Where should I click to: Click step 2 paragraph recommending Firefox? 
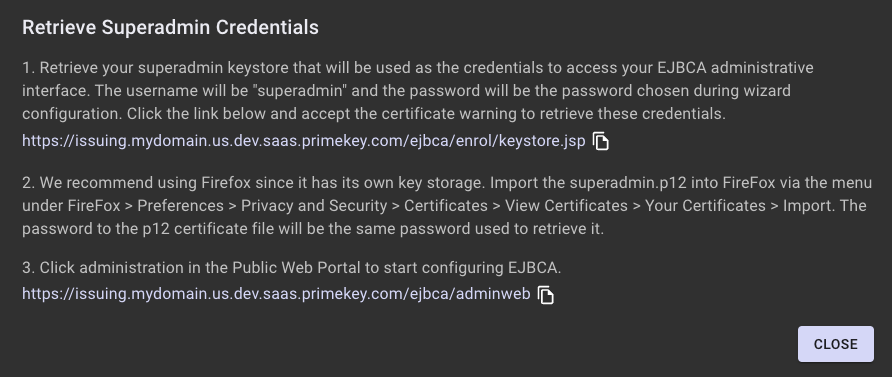click(447, 206)
